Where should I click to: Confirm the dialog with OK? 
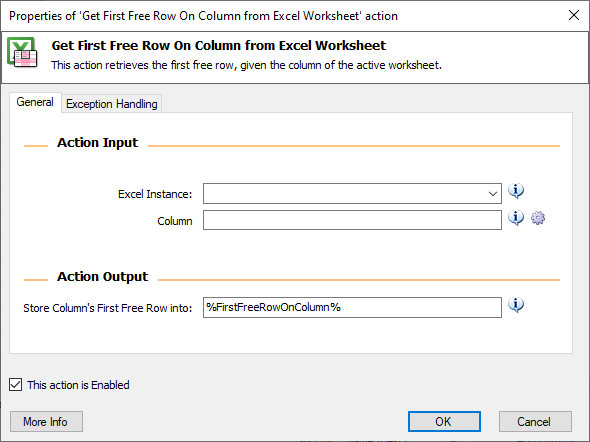444,421
